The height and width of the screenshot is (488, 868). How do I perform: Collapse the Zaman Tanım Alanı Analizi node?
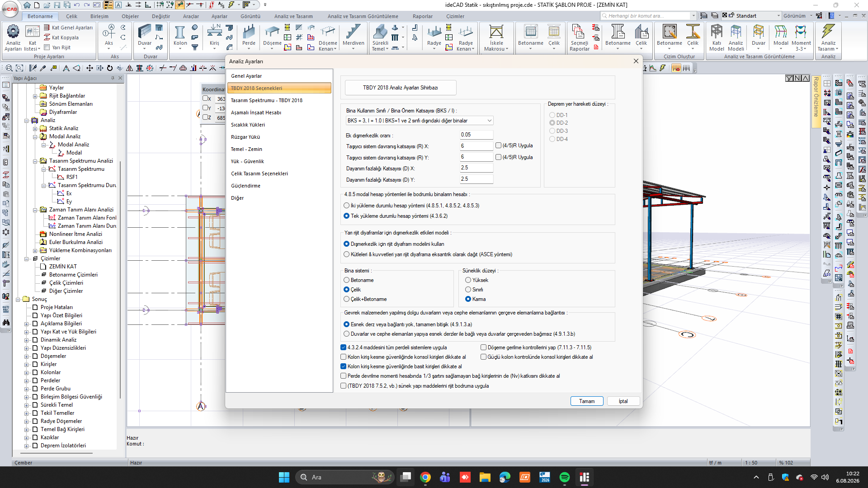(35, 210)
